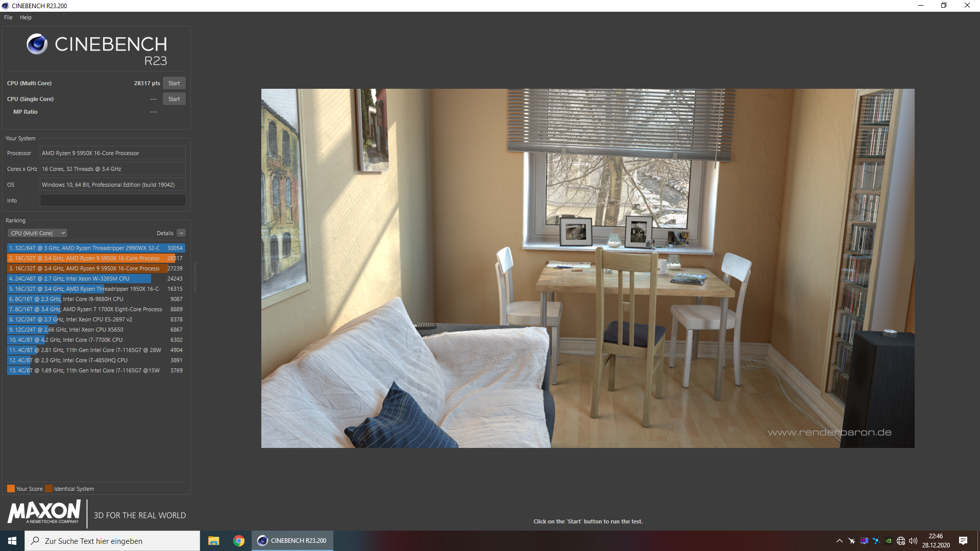
Task: Show hidden tray icons chevron
Action: (840, 541)
